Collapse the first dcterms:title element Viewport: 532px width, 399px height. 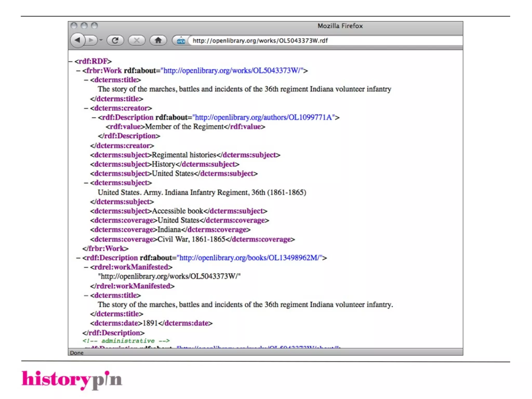point(86,80)
